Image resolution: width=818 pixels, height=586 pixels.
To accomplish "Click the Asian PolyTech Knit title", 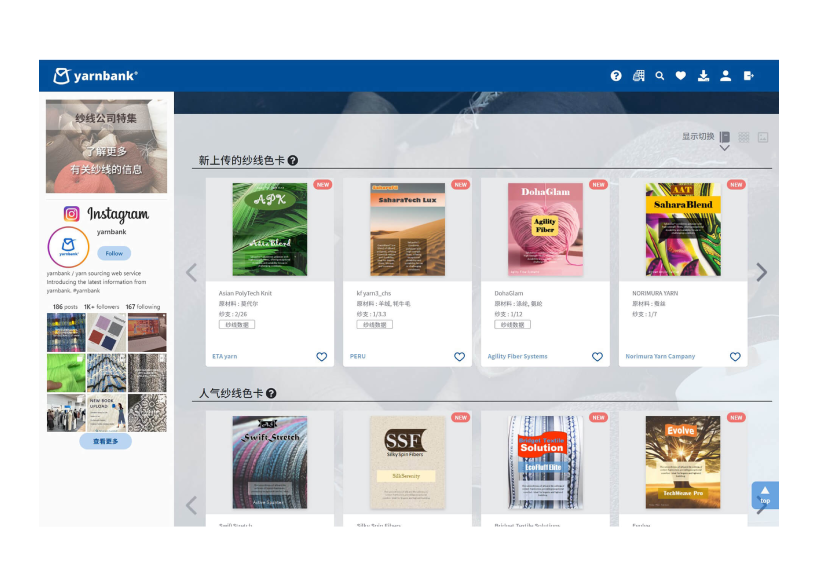I will click(x=245, y=293).
